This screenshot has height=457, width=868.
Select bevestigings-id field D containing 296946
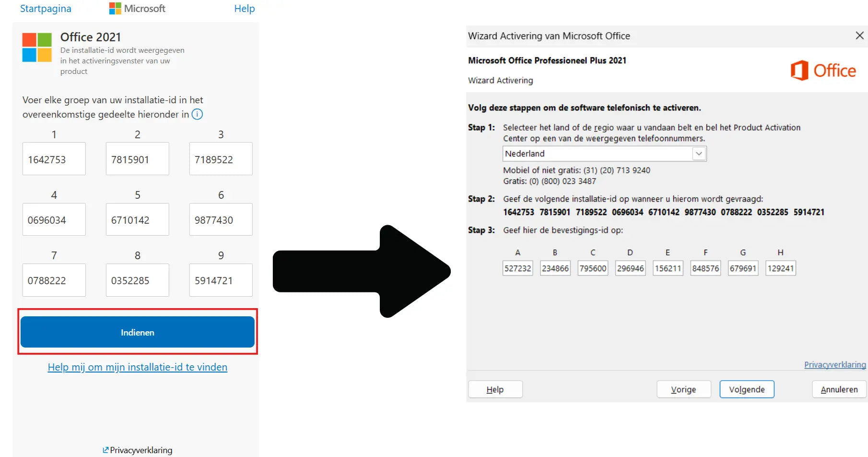point(631,268)
